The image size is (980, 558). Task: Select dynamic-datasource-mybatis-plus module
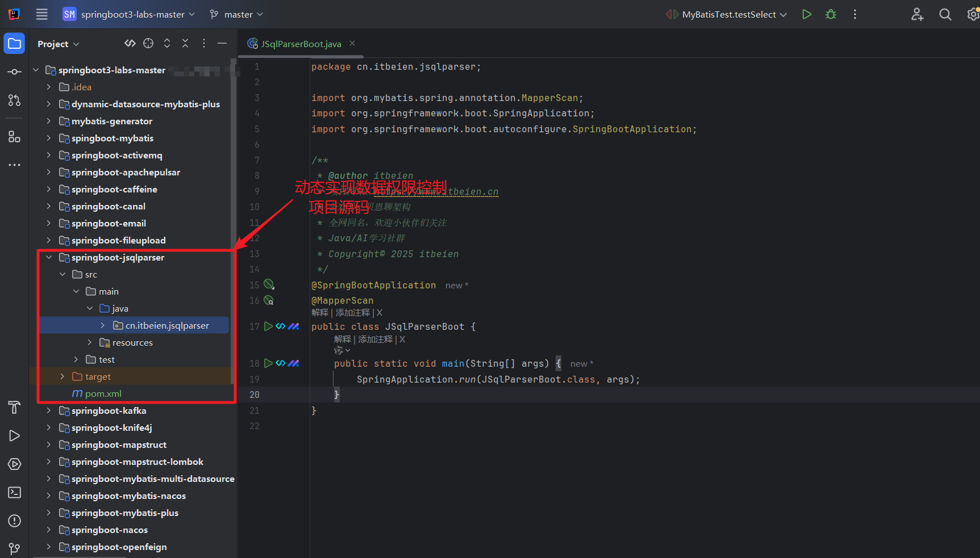(x=139, y=104)
